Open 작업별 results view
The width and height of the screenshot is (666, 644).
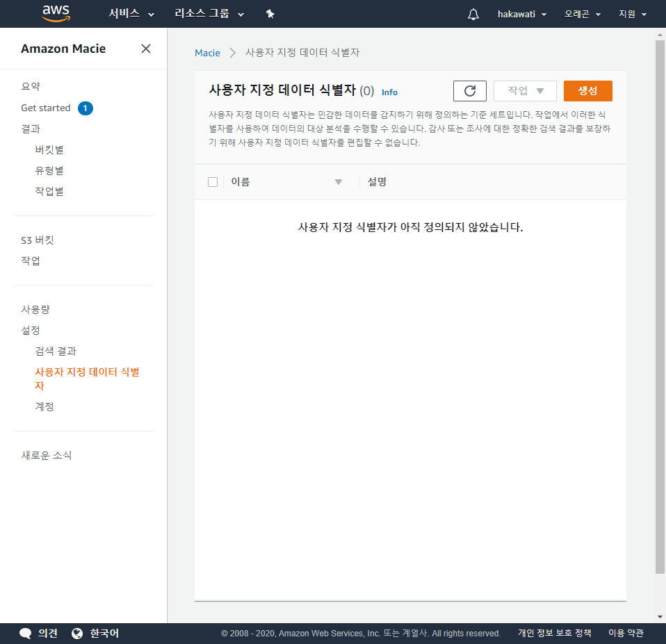[x=49, y=191]
